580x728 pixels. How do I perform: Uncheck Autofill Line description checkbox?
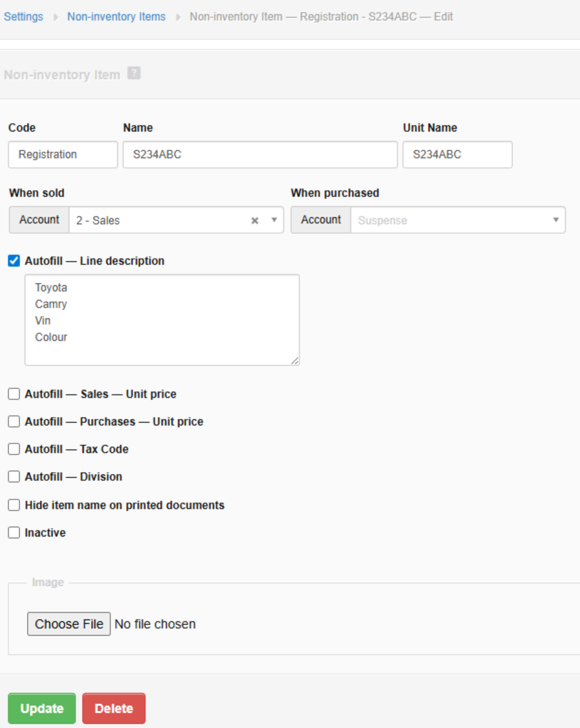pos(14,261)
